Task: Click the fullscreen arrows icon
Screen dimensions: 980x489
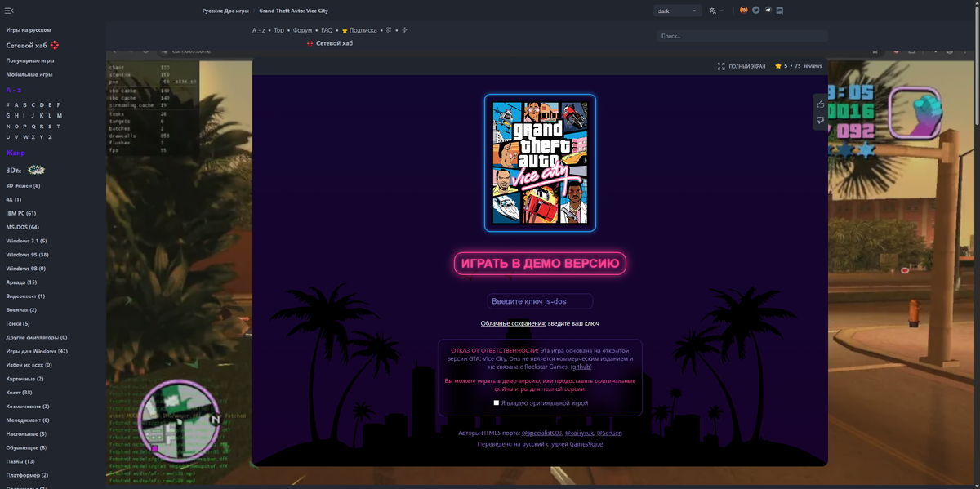Action: click(721, 66)
